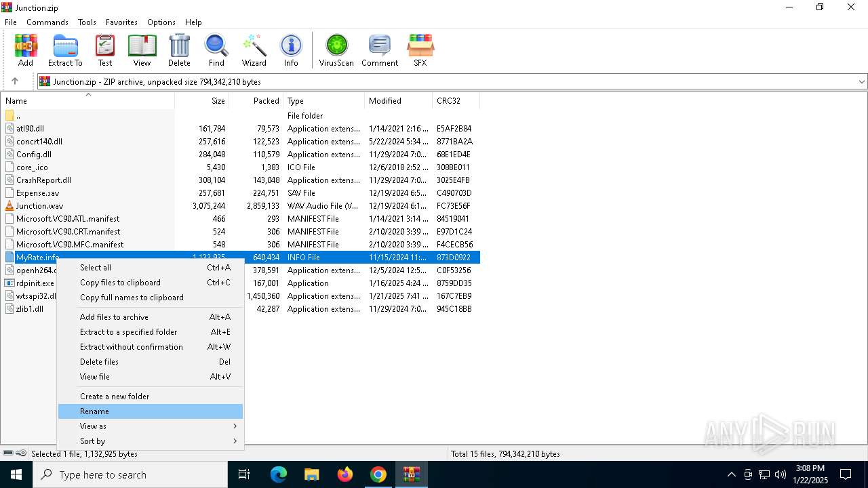Sort by the Modified column header
The height and width of the screenshot is (488, 868).
click(399, 100)
